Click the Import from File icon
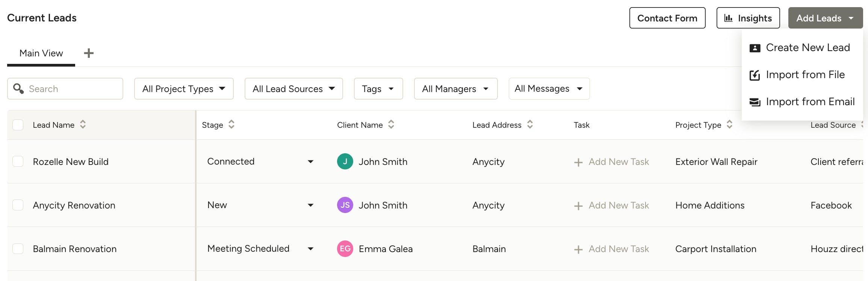Screen dimensions: 868x281 pos(755,75)
